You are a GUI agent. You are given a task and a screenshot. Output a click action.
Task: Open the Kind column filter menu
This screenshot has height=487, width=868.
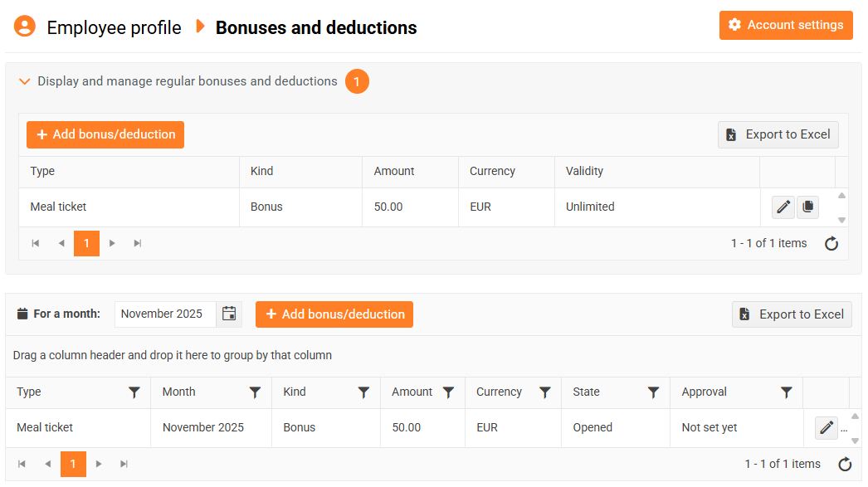363,392
